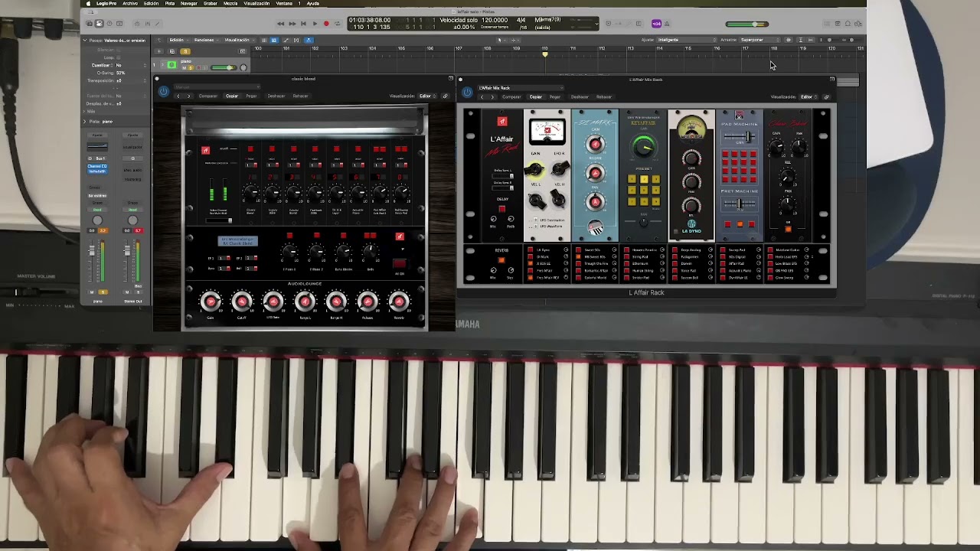Add a new track with plus button
980x551 pixels.
(158, 51)
